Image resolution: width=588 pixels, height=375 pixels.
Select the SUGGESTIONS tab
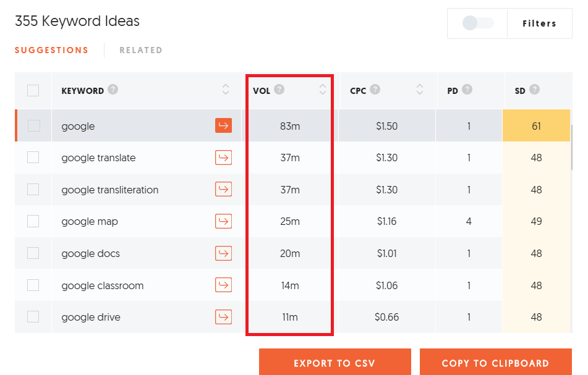pos(51,50)
